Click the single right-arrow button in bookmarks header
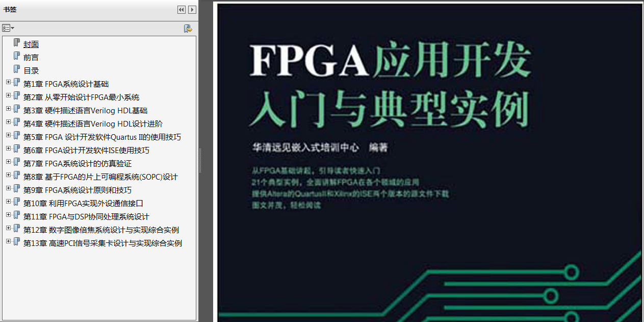The height and width of the screenshot is (322, 644). tap(192, 10)
